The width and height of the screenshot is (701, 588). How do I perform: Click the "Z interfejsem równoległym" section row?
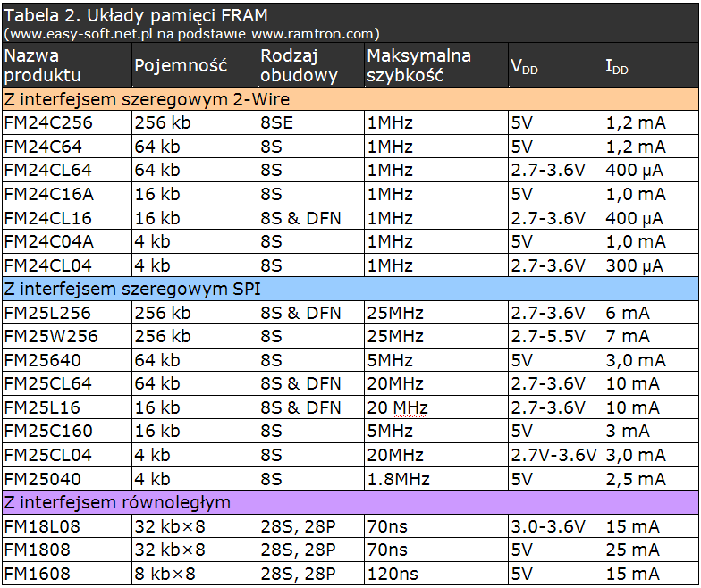coord(350,502)
